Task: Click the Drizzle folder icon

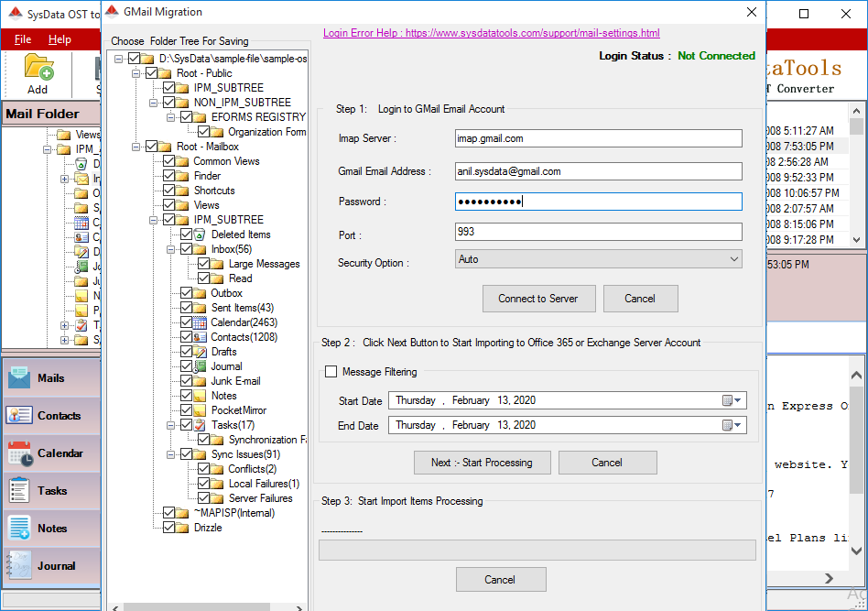Action: (x=182, y=528)
